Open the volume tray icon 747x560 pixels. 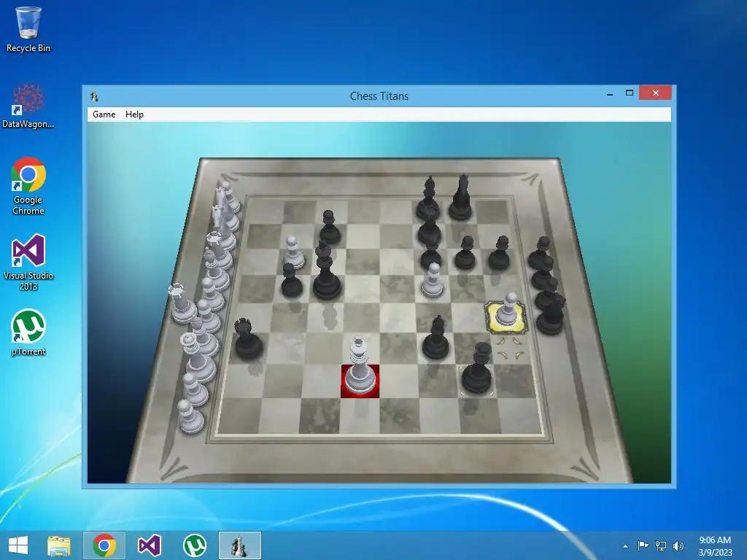678,545
